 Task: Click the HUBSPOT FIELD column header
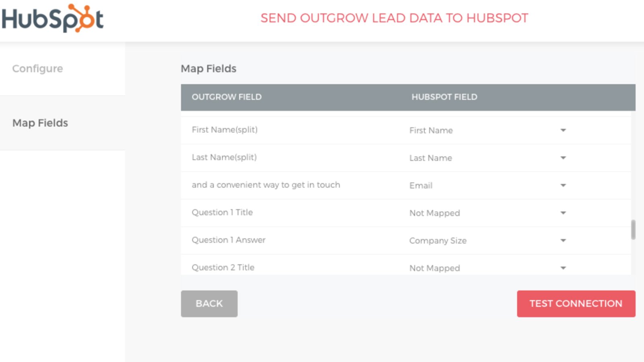coord(444,97)
